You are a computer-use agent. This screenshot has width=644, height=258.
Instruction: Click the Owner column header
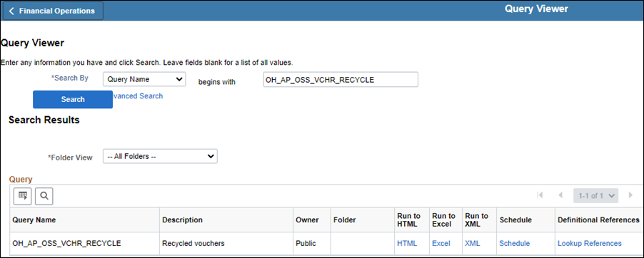pyautogui.click(x=307, y=220)
